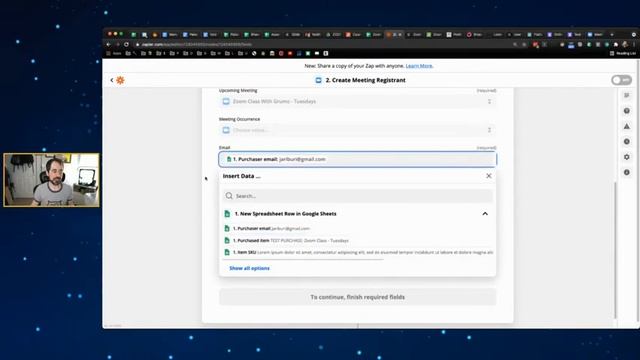Choose the 1. Item SKU option
Viewport: 640px width, 360px height.
pos(358,252)
